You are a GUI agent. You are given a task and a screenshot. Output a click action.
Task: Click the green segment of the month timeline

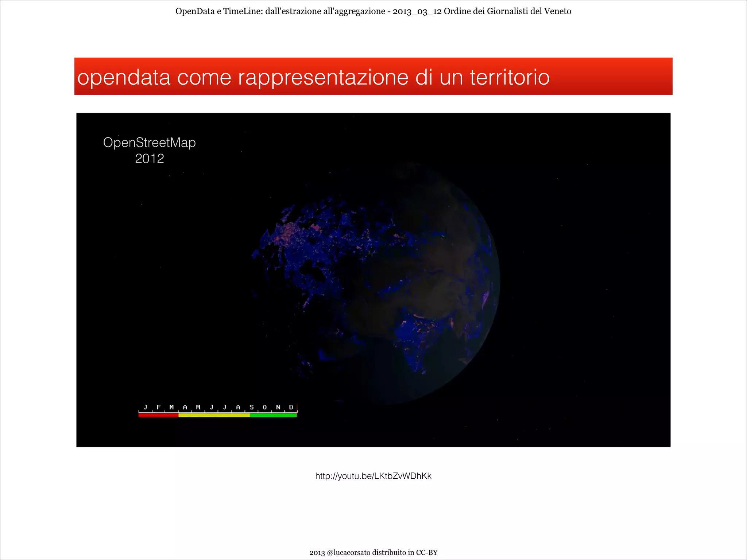click(274, 415)
